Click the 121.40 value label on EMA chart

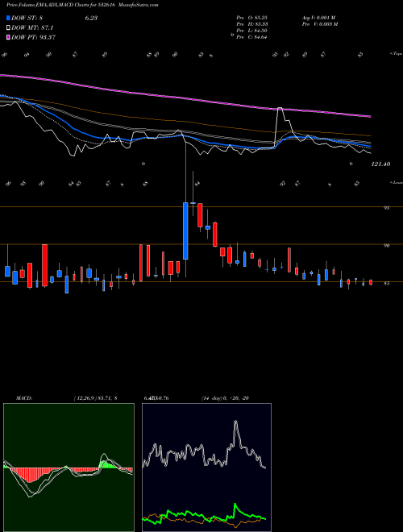tap(380, 164)
